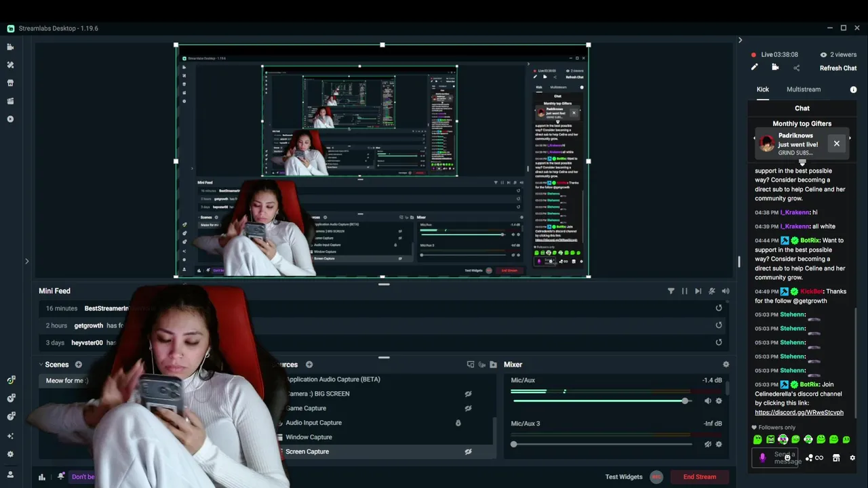This screenshot has height=488, width=868.
Task: Insert the angry green square emote
Action: [x=770, y=439]
